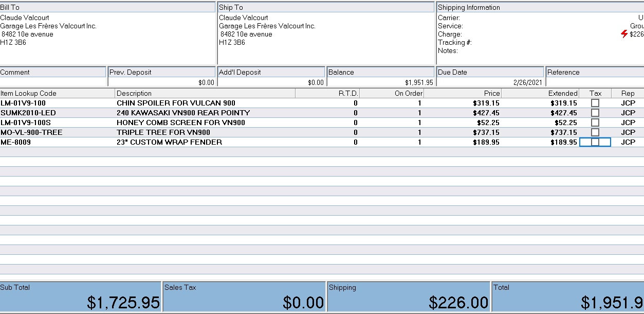This screenshot has width=644, height=314.
Task: Select item code ME-8009
Action: pyautogui.click(x=15, y=142)
